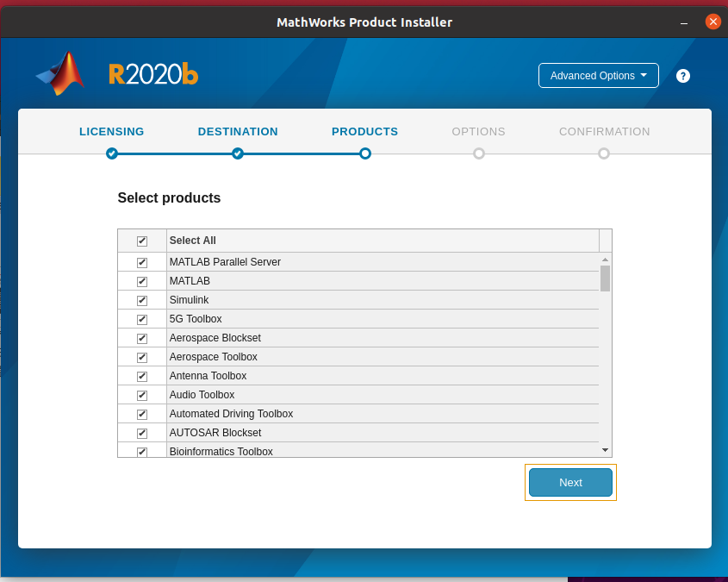The image size is (728, 582).
Task: Click the Products step circle marker
Action: pyautogui.click(x=365, y=153)
